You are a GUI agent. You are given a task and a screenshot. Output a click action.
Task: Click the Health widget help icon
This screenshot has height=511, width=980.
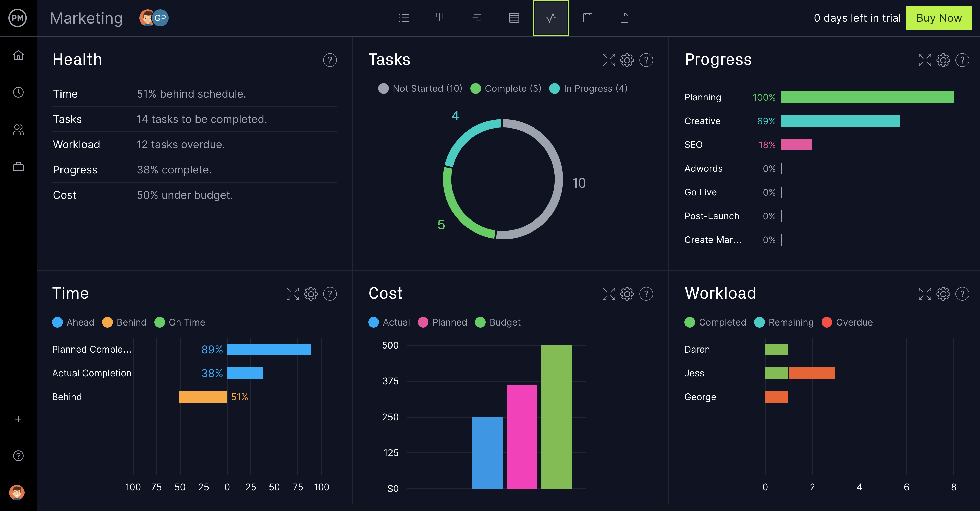[330, 60]
